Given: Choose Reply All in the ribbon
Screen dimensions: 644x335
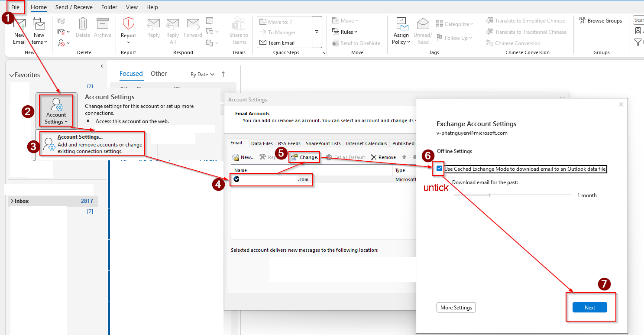Looking at the screenshot, I should (173, 32).
